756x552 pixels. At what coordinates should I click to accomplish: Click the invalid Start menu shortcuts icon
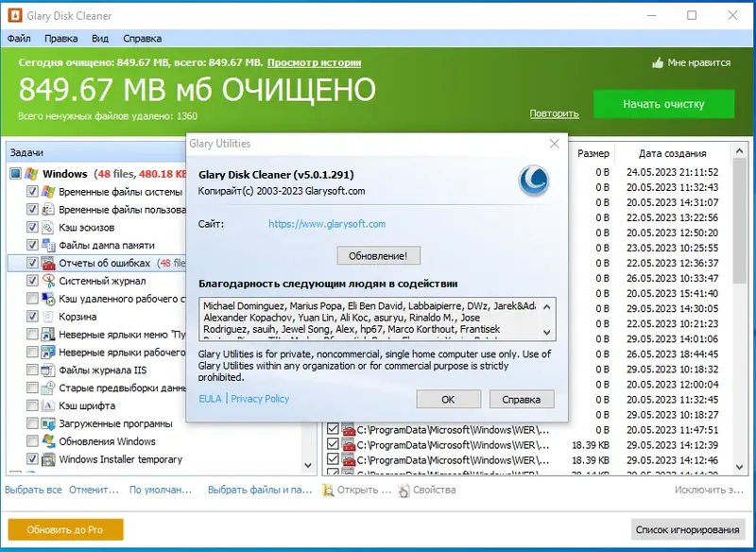click(x=48, y=334)
